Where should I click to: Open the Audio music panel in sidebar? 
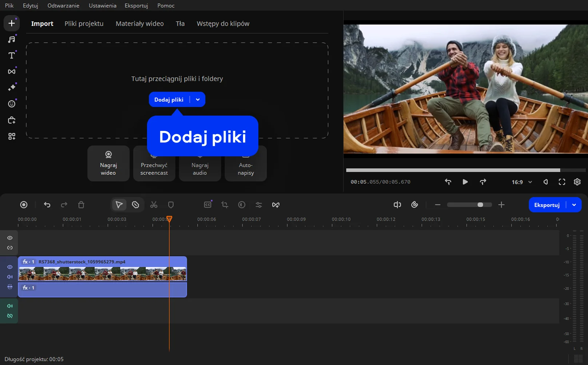coord(12,39)
